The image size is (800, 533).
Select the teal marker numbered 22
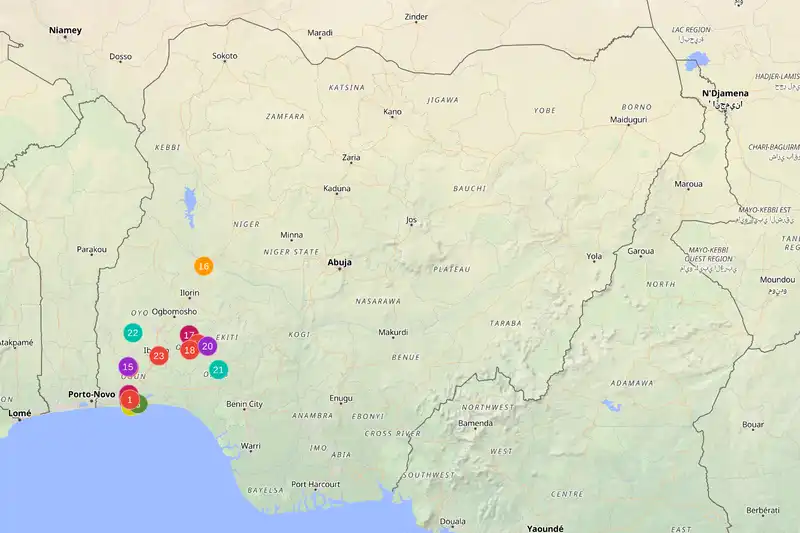click(x=133, y=333)
